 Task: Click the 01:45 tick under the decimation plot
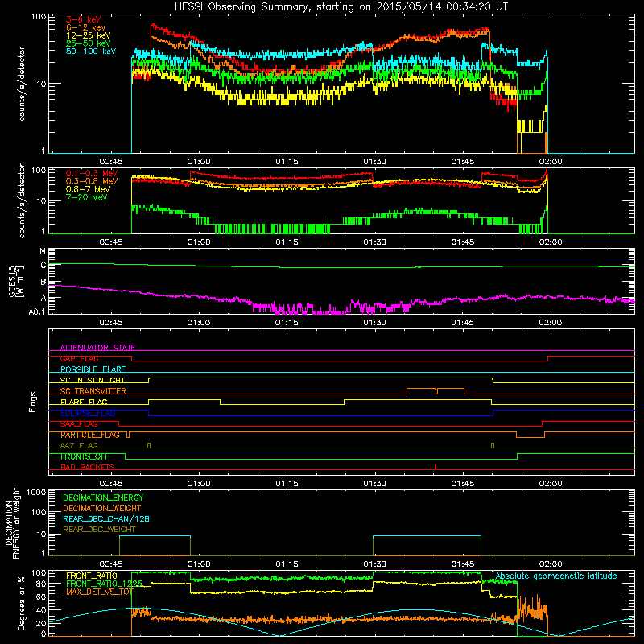[462, 564]
